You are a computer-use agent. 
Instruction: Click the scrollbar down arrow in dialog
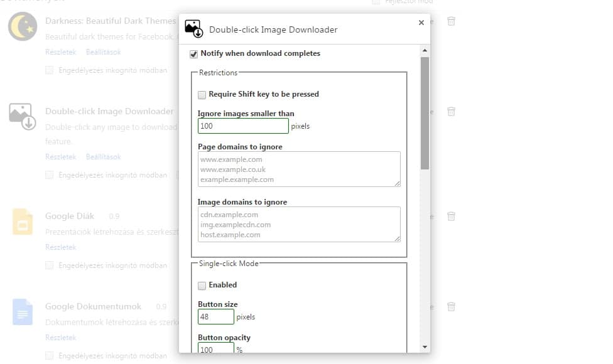pyautogui.click(x=425, y=347)
